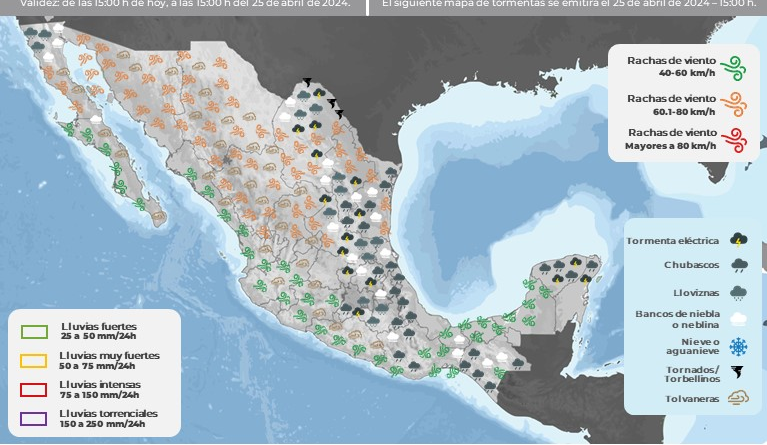Select the Tormenta eléctrica legend icon

tap(738, 241)
